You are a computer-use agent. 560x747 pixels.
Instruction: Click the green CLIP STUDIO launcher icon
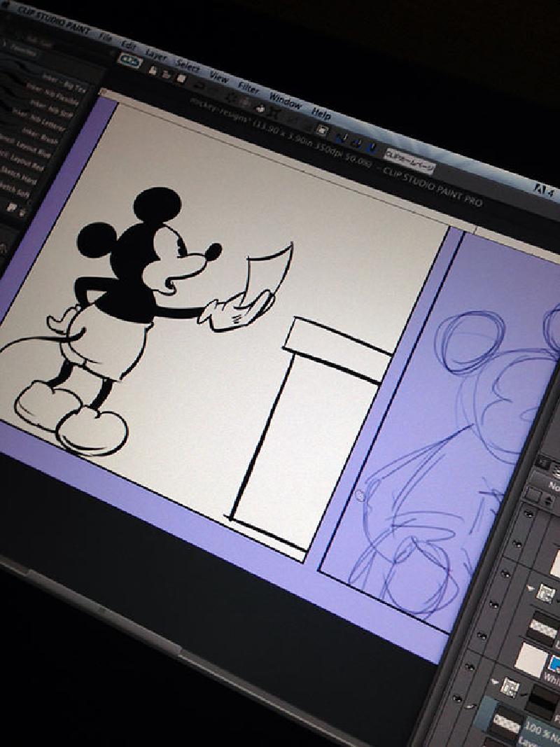coord(131,60)
